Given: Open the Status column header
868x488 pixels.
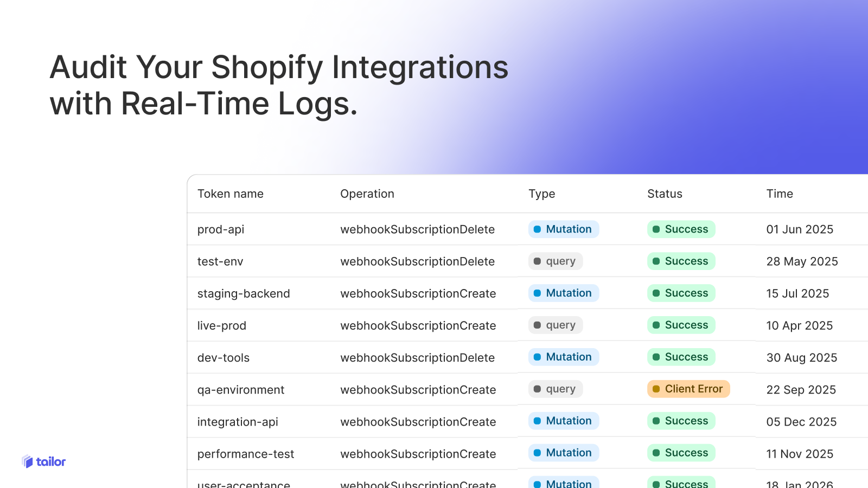Looking at the screenshot, I should [665, 194].
